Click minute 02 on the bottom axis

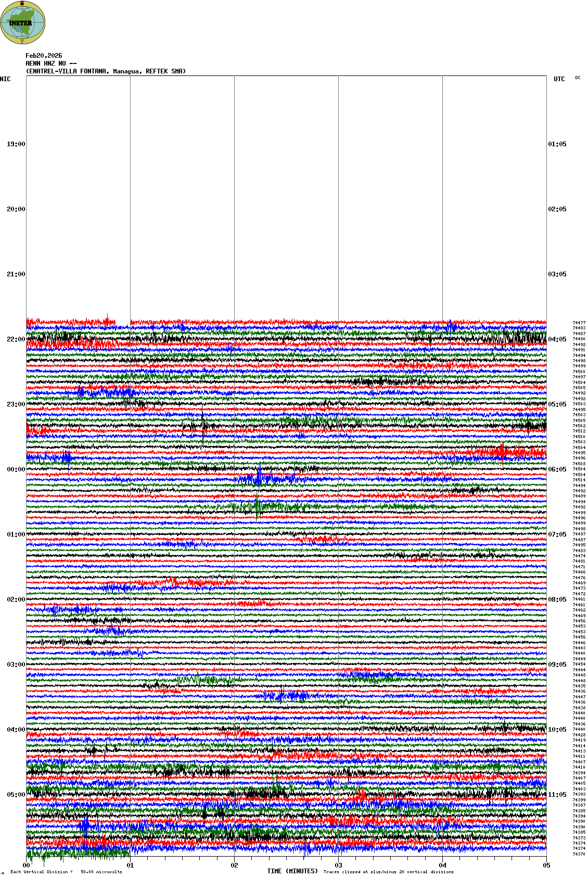point(235,865)
